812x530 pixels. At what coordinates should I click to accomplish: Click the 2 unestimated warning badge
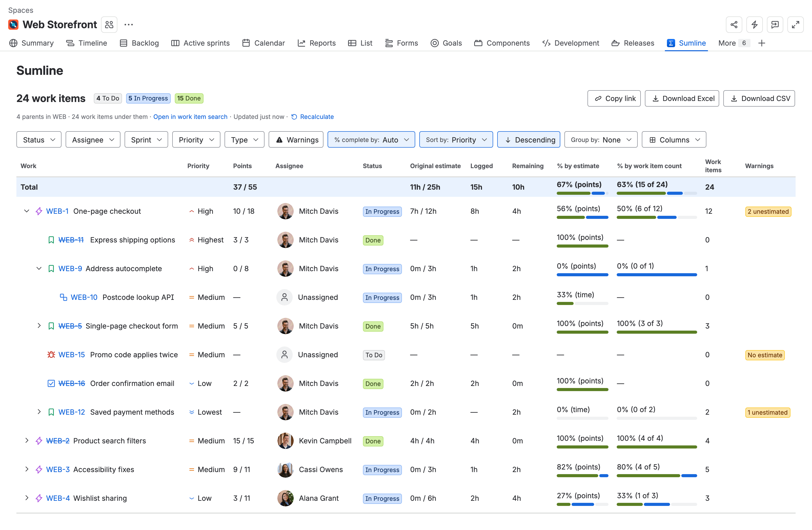tap(768, 211)
